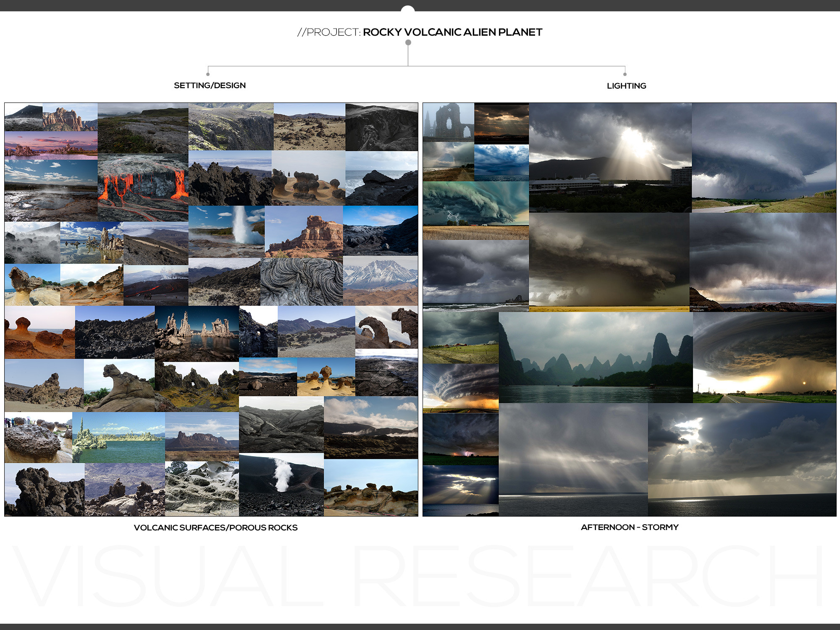Select the red sandstone butte photo

pos(304,231)
